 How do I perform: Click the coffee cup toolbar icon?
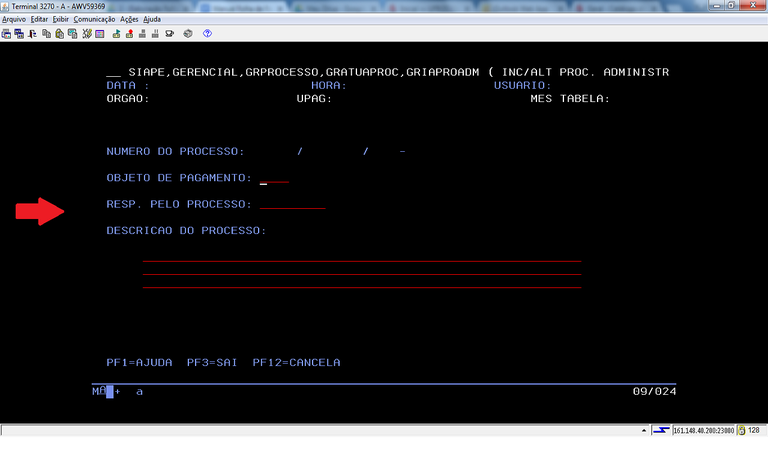[170, 33]
